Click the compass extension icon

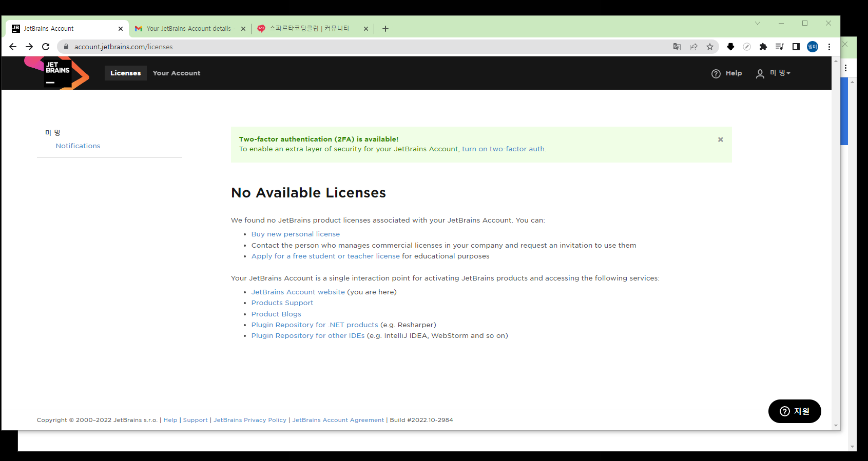pos(747,47)
